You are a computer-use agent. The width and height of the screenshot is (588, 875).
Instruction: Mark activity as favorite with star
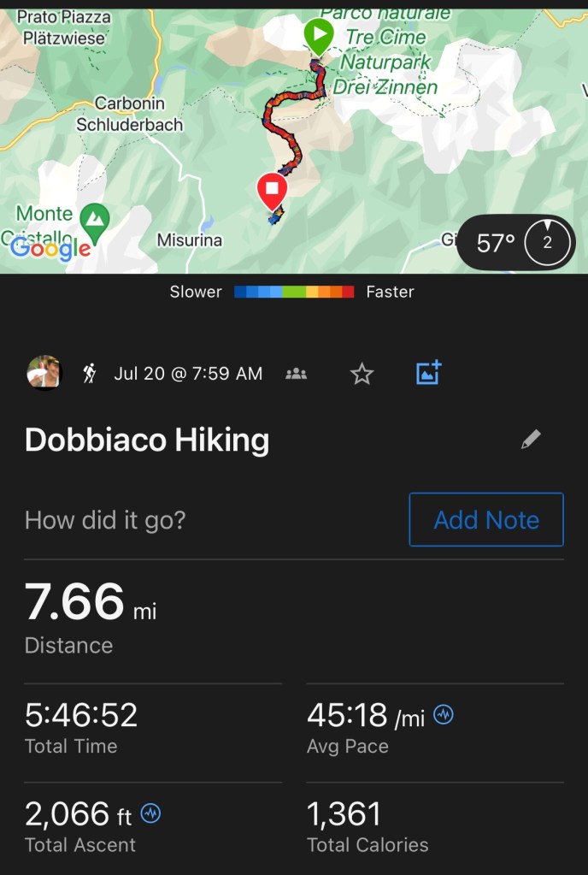[x=362, y=374]
